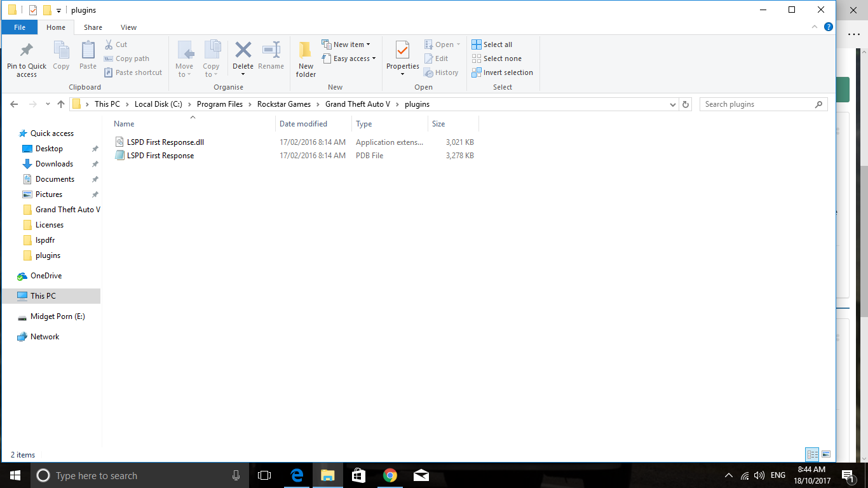This screenshot has width=868, height=488.
Task: Select LSPD First Response.dll file
Action: pos(165,142)
